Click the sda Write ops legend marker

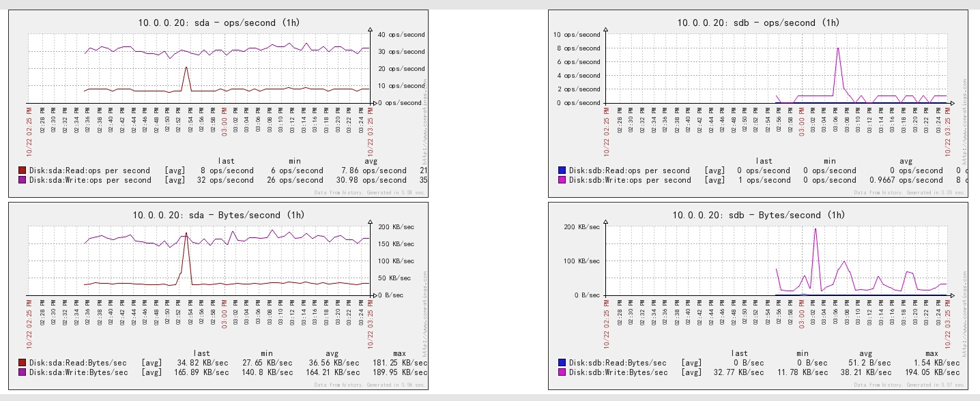coord(20,180)
